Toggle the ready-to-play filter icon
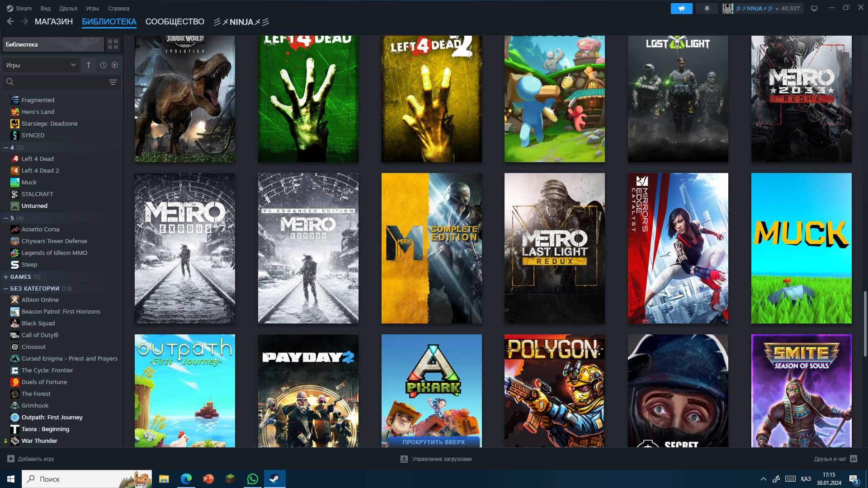The height and width of the screenshot is (488, 868). click(x=115, y=65)
